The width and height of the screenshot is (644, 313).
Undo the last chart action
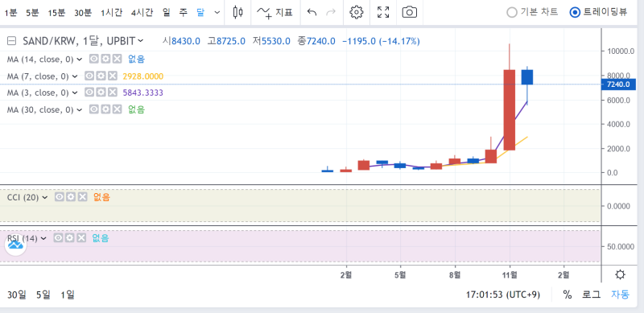click(x=312, y=12)
